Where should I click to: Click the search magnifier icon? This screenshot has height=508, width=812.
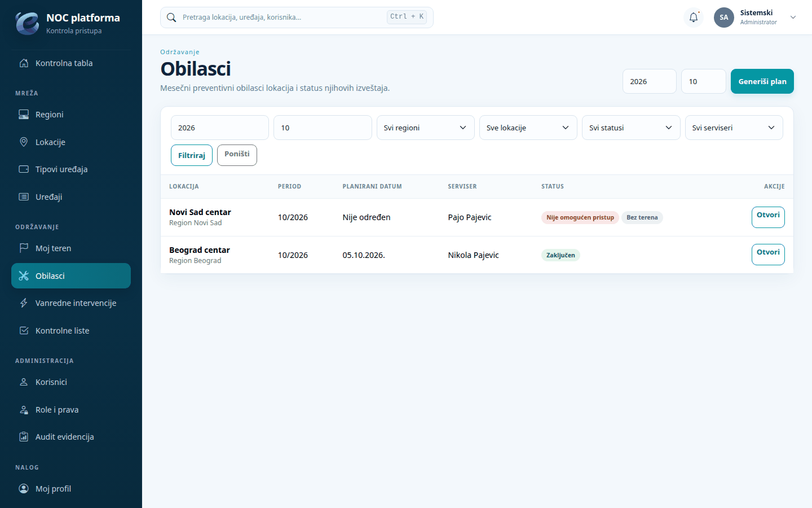[x=171, y=17]
